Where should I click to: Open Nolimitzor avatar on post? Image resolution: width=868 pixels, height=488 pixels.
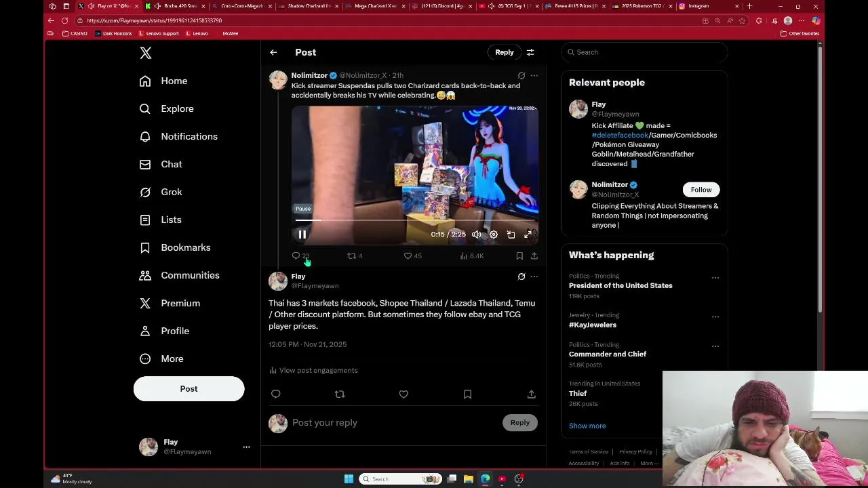278,80
